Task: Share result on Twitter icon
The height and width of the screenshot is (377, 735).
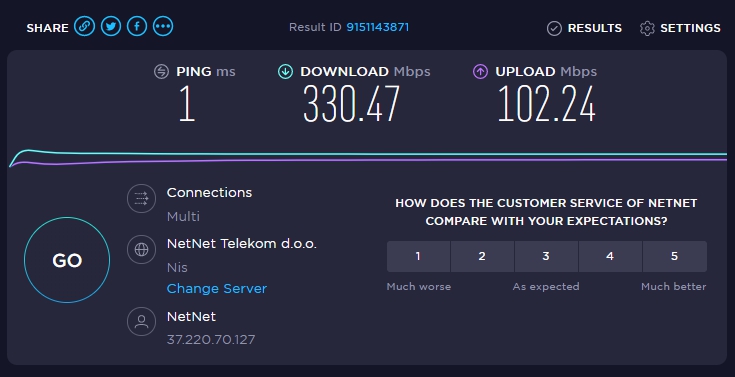Action: click(111, 26)
